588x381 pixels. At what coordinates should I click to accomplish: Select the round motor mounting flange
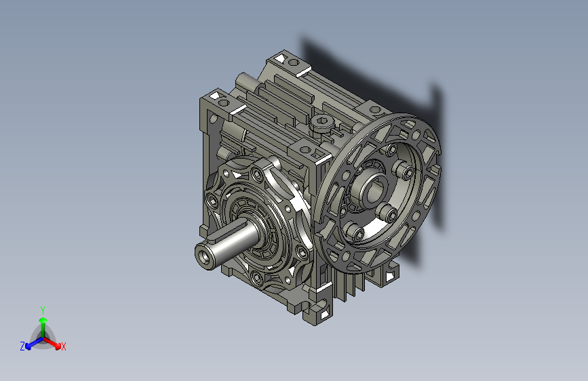tap(378, 193)
